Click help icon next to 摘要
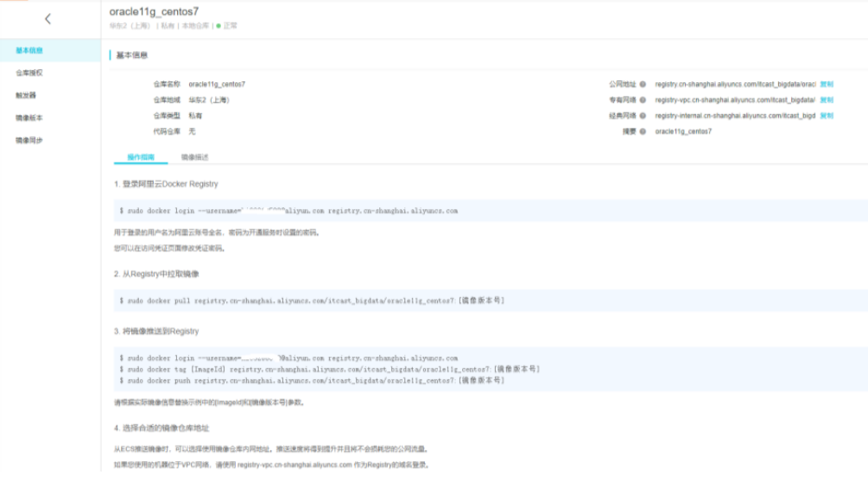This screenshot has width=868, height=494. 643,131
